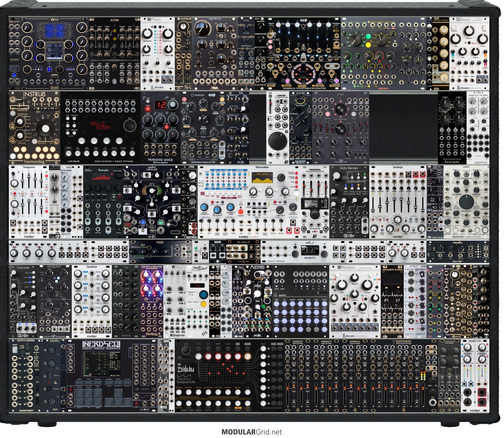Select the 4Robots 1U tile
504x438 pixels.
pos(303,252)
